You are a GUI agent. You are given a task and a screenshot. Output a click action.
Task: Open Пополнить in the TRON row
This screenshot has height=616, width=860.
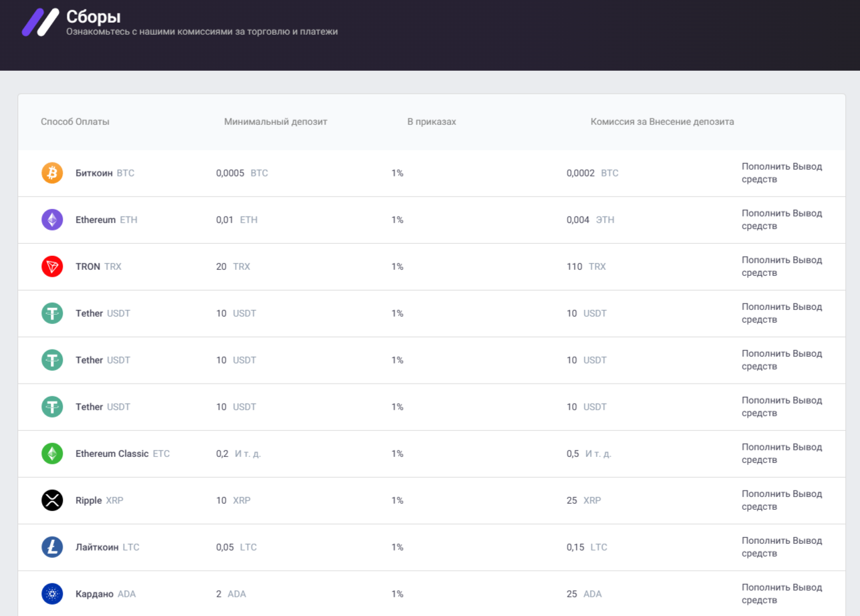[766, 260]
